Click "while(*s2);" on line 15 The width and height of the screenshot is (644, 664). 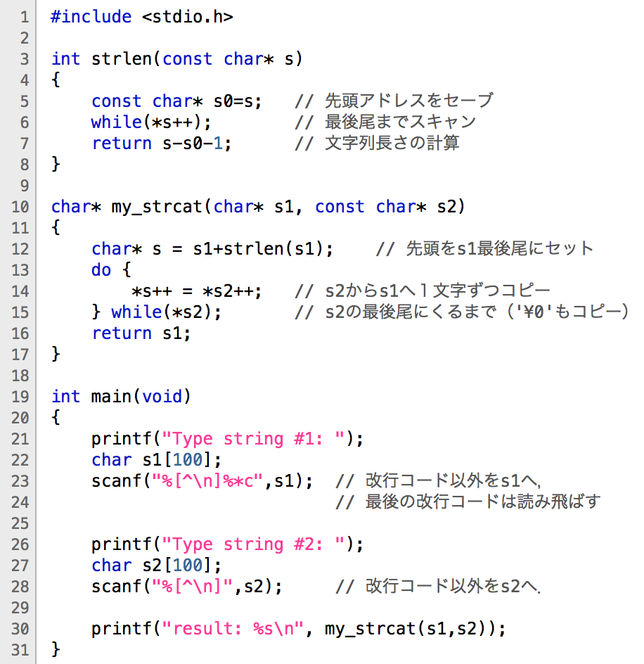click(167, 312)
